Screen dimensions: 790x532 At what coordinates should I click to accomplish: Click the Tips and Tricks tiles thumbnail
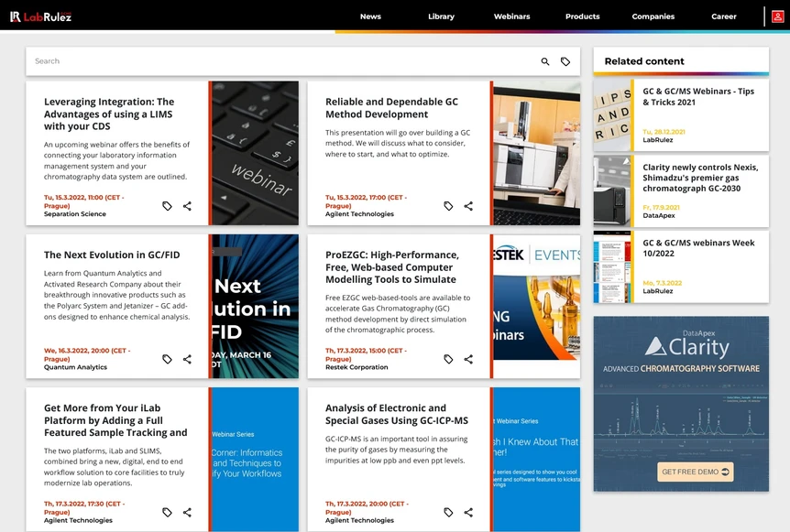(612, 114)
